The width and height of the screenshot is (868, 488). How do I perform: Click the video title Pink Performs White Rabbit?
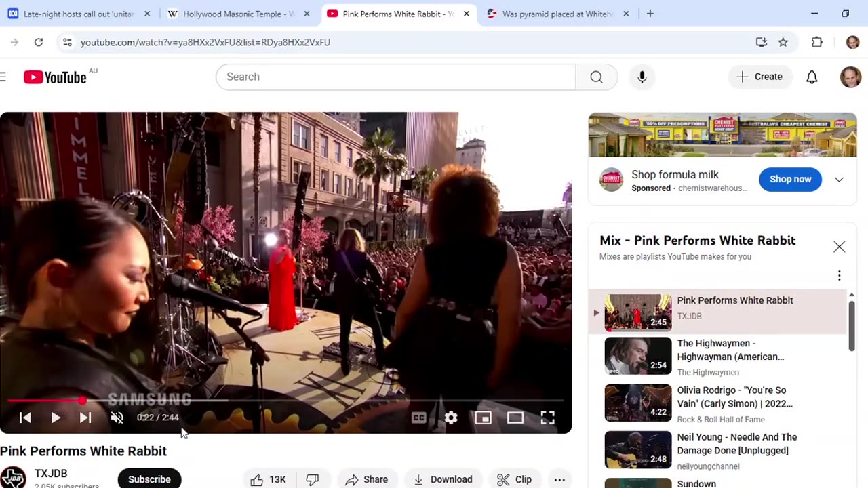[x=83, y=451]
